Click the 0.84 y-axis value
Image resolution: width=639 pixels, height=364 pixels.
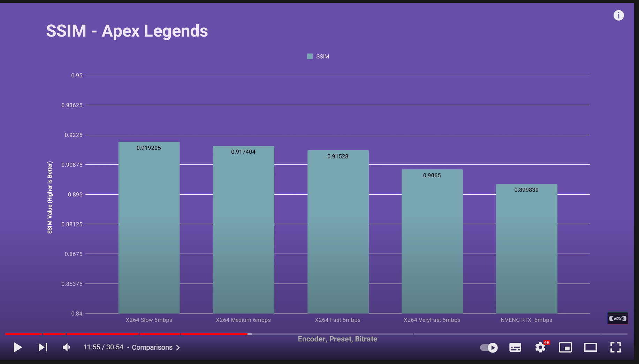[77, 313]
